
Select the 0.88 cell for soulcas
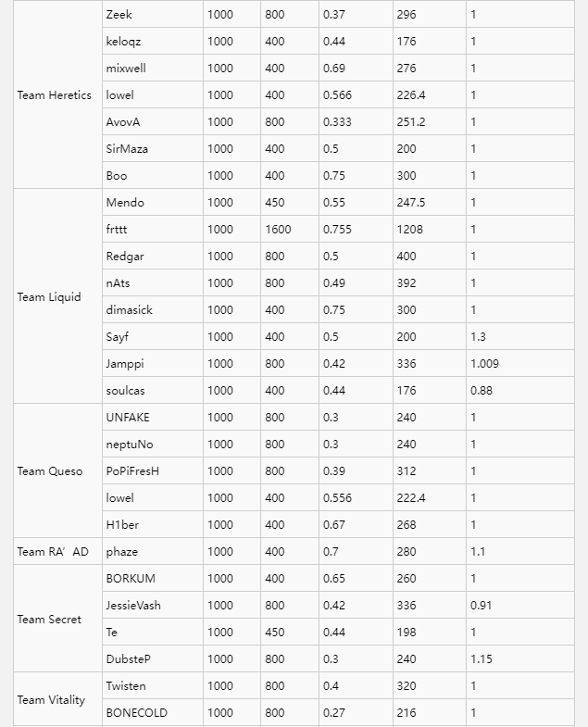tap(482, 391)
